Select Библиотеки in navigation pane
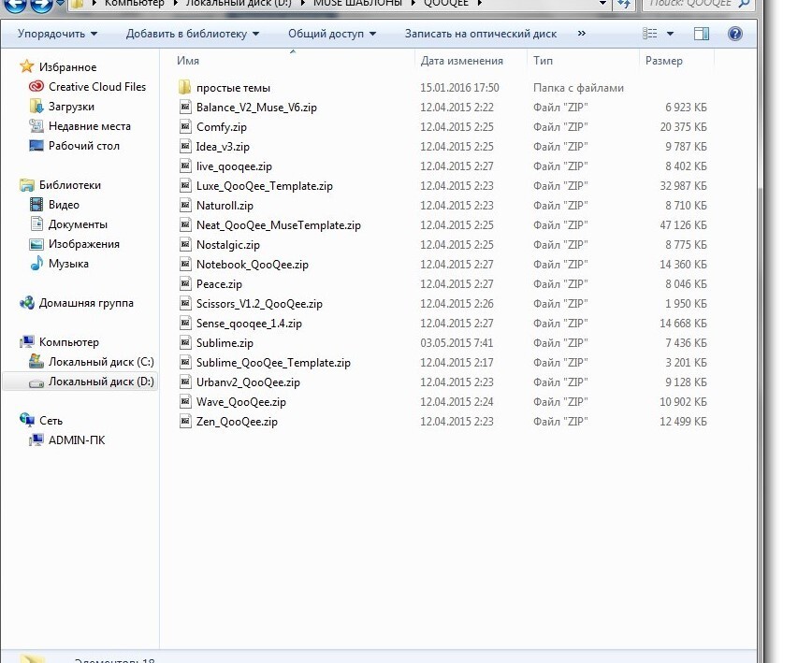 point(70,185)
